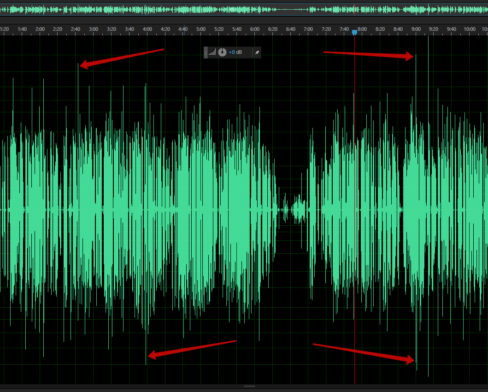488x392 pixels.
Task: Click the 10:00 mark on time ruler
Action: pyautogui.click(x=470, y=29)
